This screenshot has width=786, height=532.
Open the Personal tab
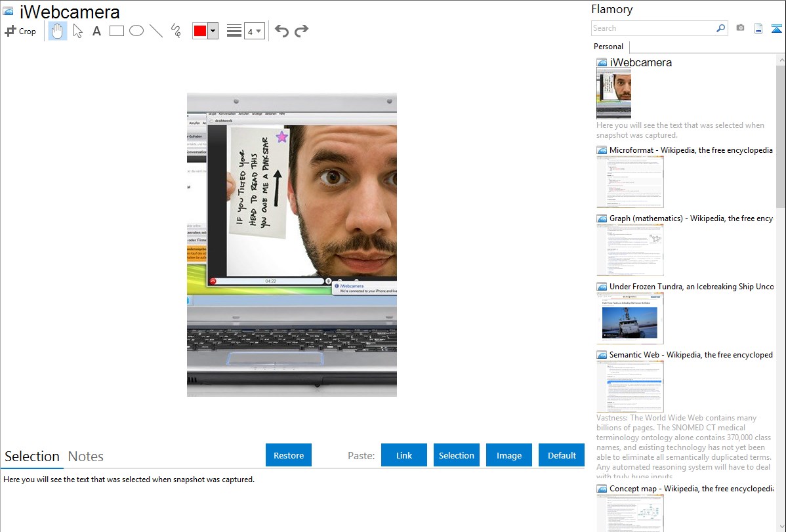[x=608, y=47]
